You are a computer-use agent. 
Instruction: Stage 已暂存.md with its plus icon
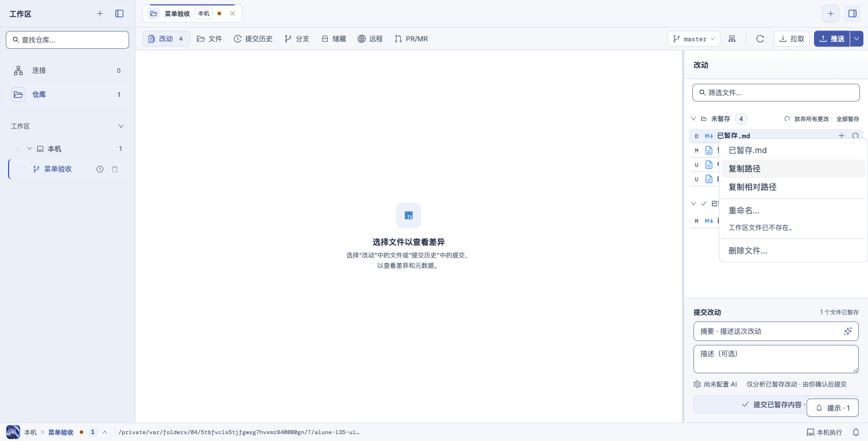(842, 136)
